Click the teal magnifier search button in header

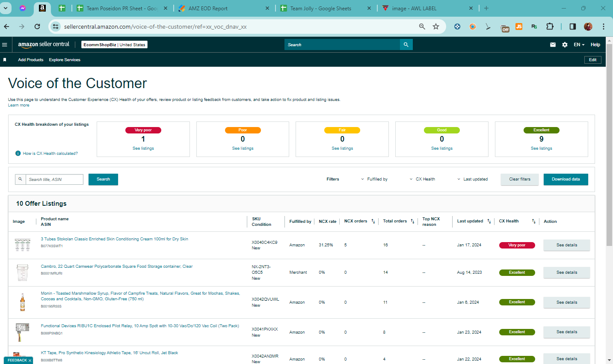pyautogui.click(x=406, y=44)
